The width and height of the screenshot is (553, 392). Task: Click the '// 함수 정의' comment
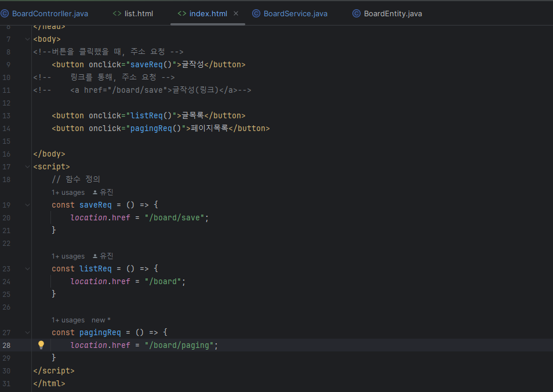pyautogui.click(x=76, y=179)
